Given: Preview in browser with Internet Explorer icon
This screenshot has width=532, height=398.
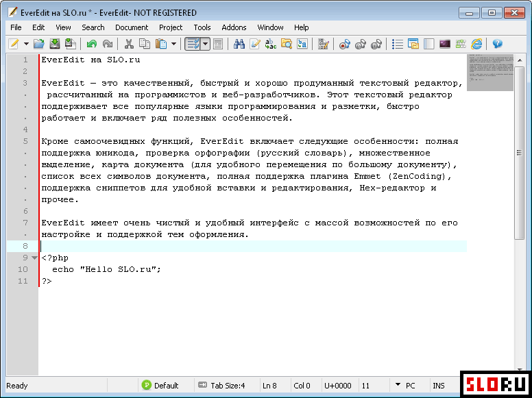Looking at the screenshot, I should tap(476, 44).
